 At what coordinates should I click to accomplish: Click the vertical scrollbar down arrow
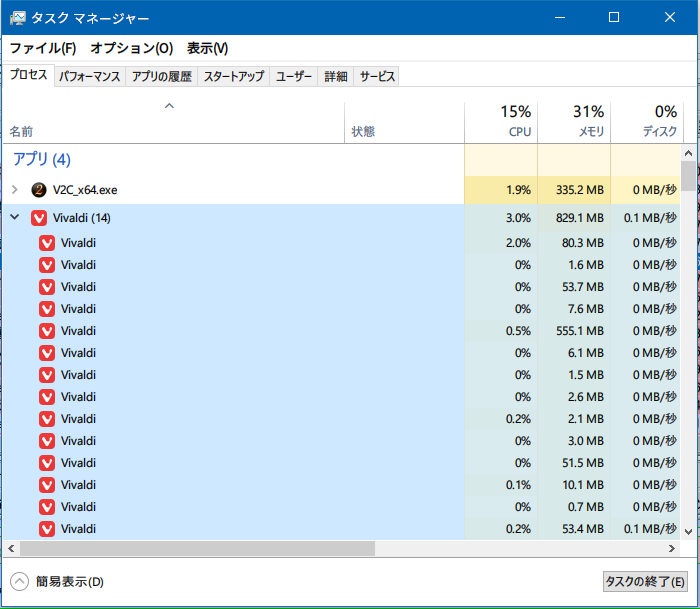(x=689, y=531)
